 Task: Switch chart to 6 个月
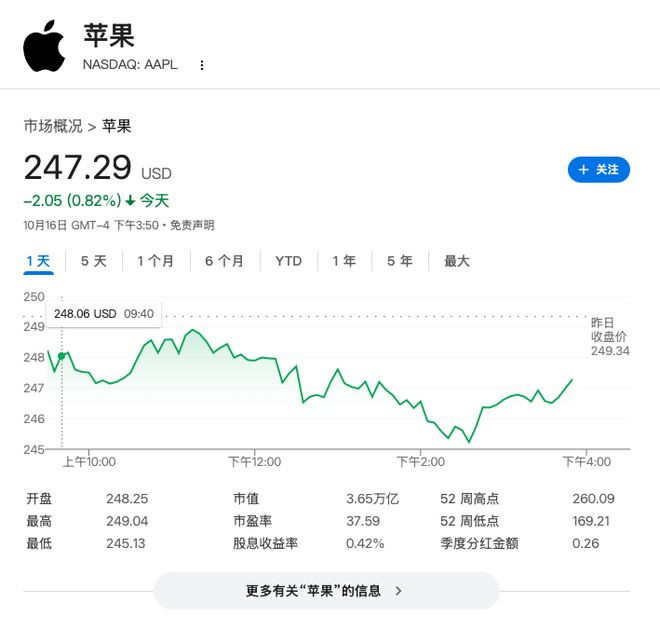coord(224,261)
